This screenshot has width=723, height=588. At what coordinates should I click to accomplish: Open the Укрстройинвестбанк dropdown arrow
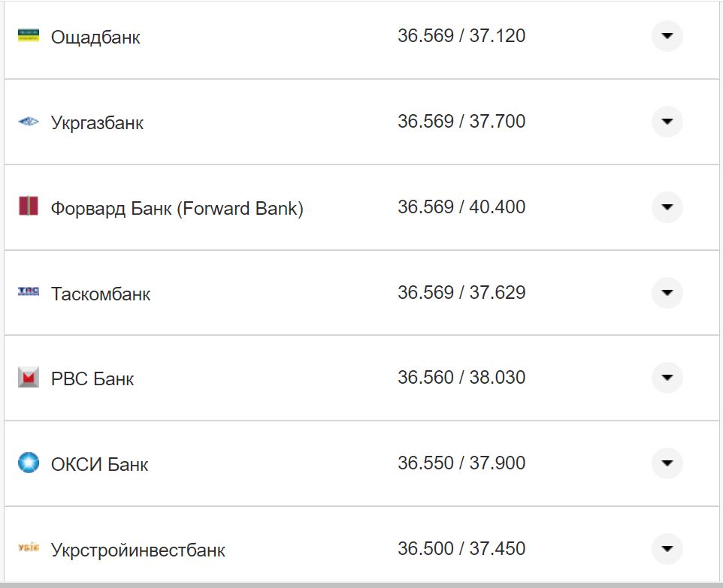667,549
